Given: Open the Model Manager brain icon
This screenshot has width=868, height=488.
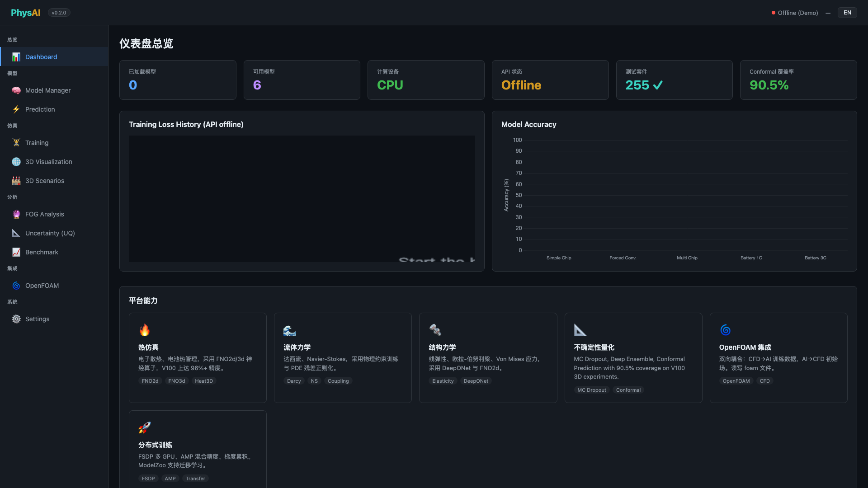Looking at the screenshot, I should click(16, 90).
